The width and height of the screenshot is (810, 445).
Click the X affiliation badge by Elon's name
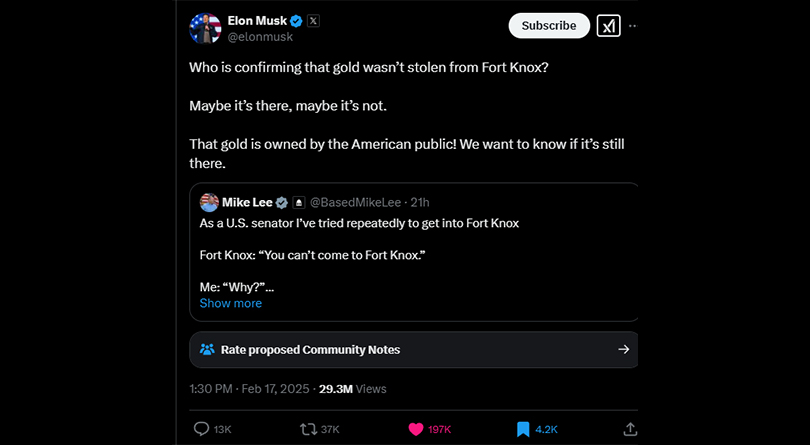tap(313, 20)
